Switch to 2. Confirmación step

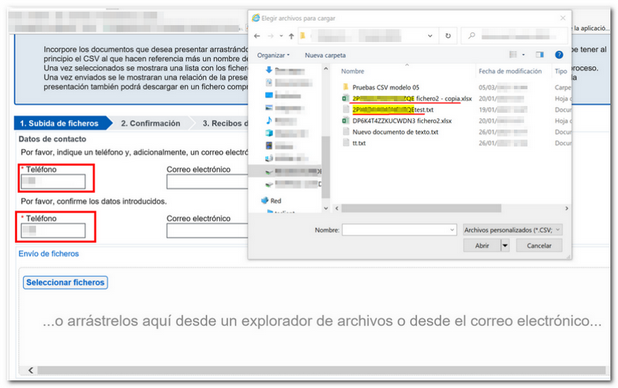tap(151, 123)
